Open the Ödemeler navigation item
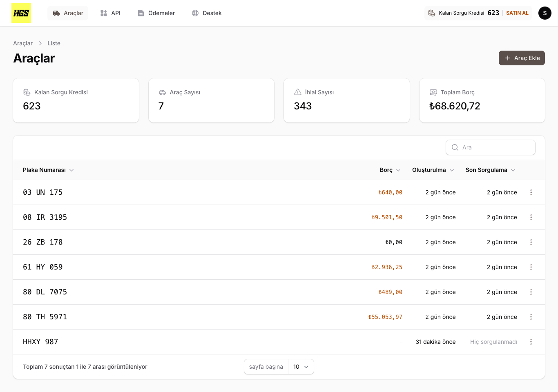Screen dimensions: 558x392 pyautogui.click(x=156, y=13)
